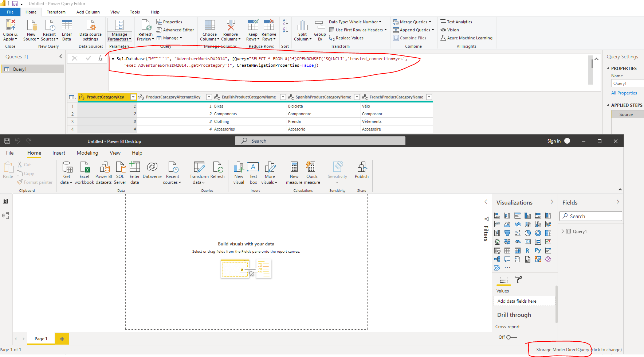Toggle Cross-report drill through switch
The height and width of the screenshot is (357, 644).
pos(512,337)
